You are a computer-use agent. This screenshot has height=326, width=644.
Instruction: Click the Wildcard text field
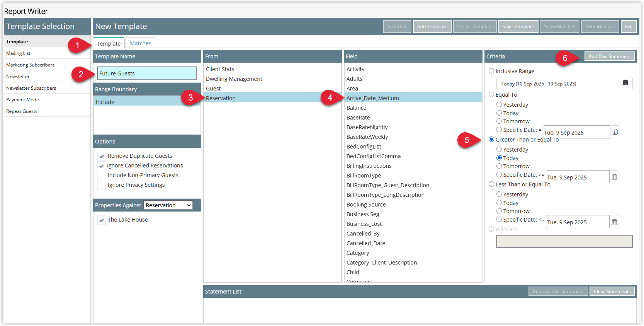pos(564,241)
